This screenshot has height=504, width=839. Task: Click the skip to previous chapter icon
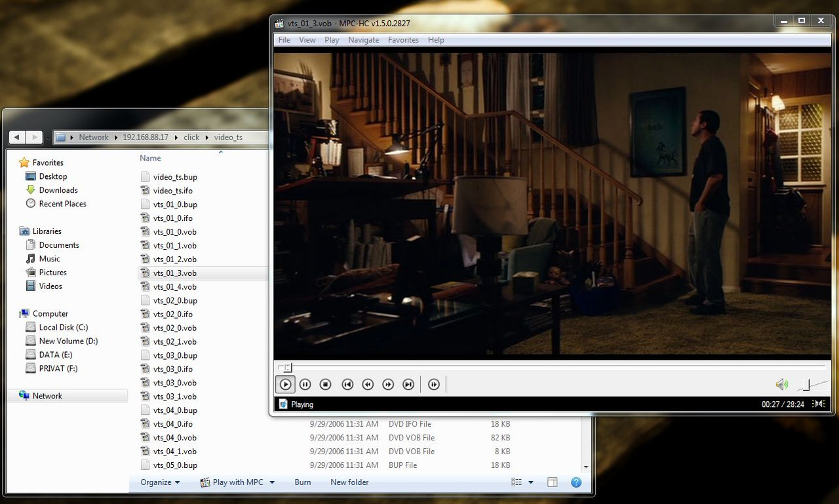347,385
